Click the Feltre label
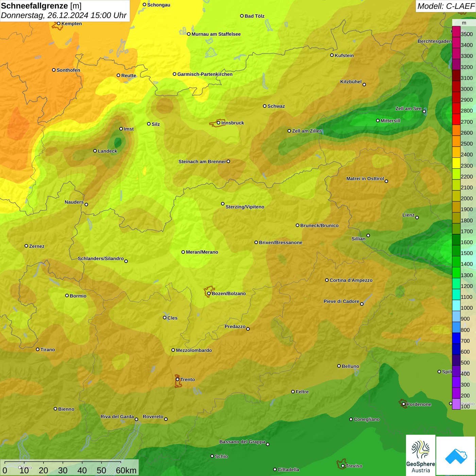476x476 pixels. pyautogui.click(x=302, y=392)
